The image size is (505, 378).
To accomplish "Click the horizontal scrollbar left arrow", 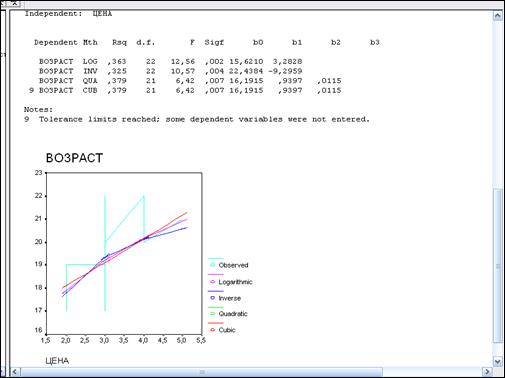I will 15,371.
